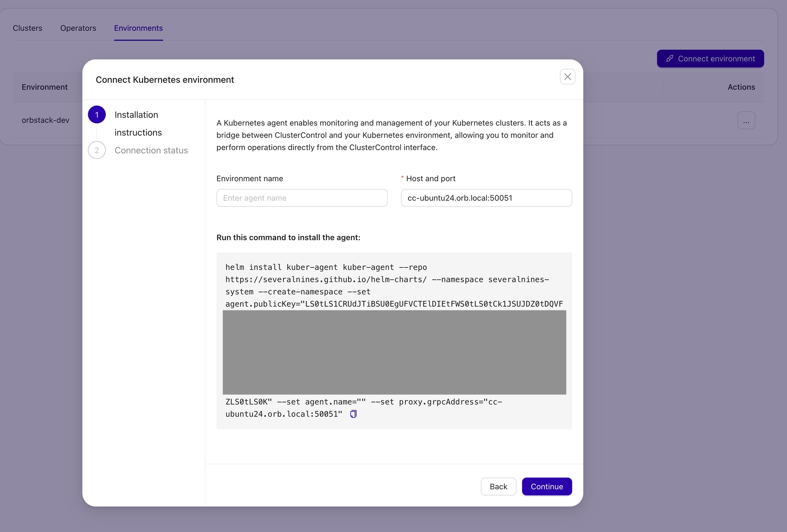
Task: Copy the helm install command
Action: [353, 414]
